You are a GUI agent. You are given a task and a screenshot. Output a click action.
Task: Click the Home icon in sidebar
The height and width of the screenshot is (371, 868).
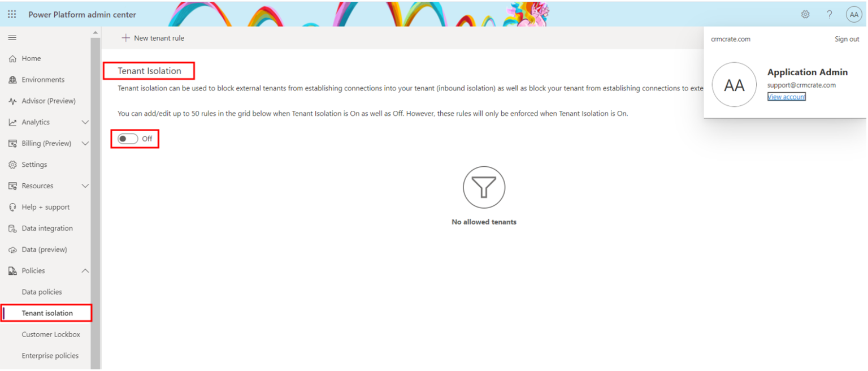pyautogui.click(x=12, y=59)
